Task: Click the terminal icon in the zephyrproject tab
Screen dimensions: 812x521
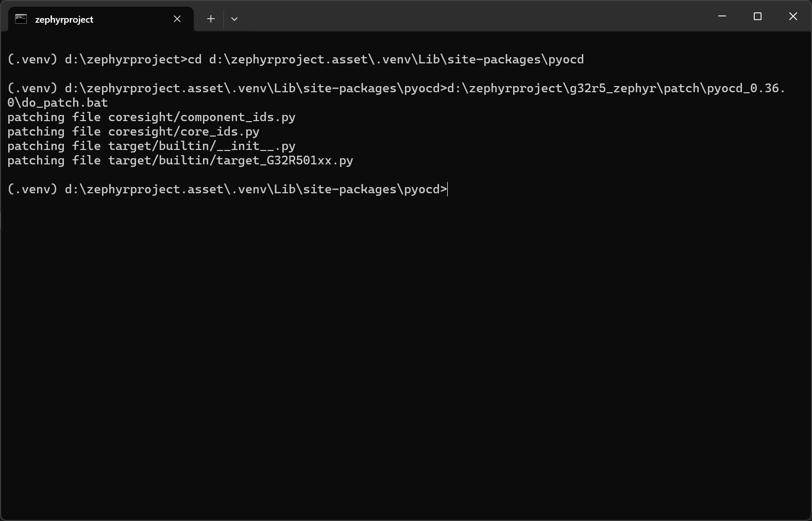Action: point(21,19)
